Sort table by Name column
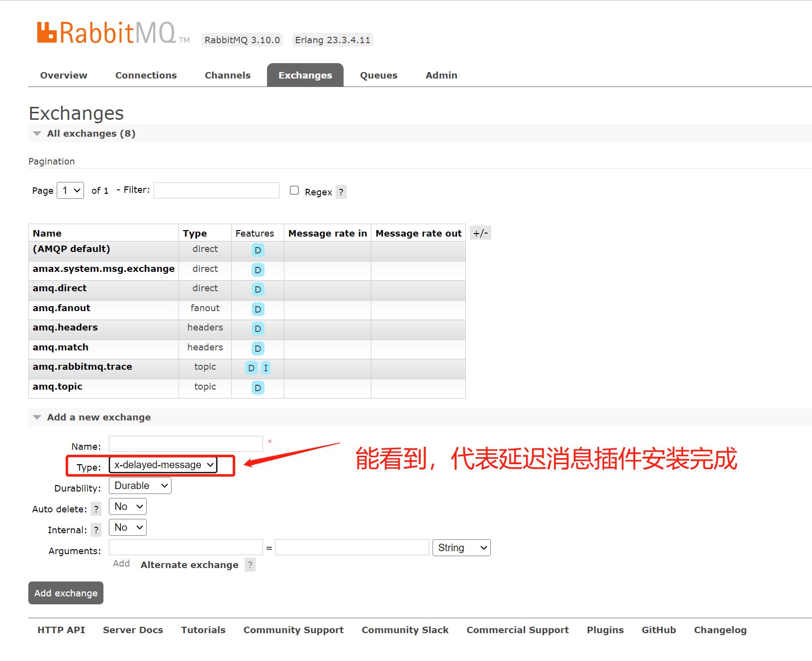 47,233
